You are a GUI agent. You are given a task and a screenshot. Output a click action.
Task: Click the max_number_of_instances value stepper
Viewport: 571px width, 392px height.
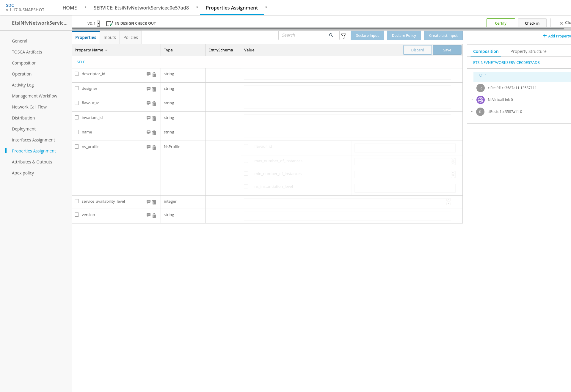point(453,161)
